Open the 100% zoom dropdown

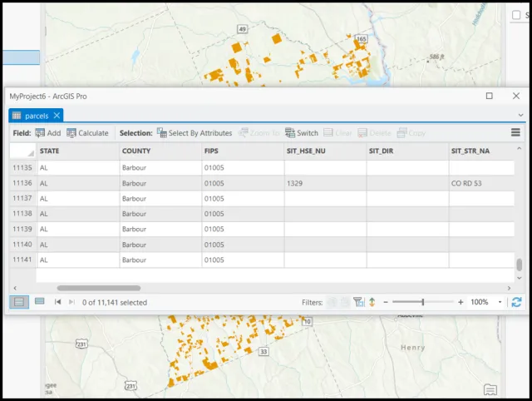click(x=500, y=302)
